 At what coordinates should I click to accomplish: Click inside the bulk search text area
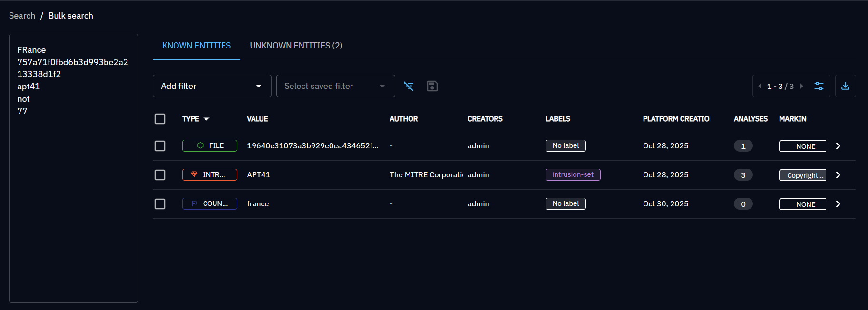click(x=74, y=190)
